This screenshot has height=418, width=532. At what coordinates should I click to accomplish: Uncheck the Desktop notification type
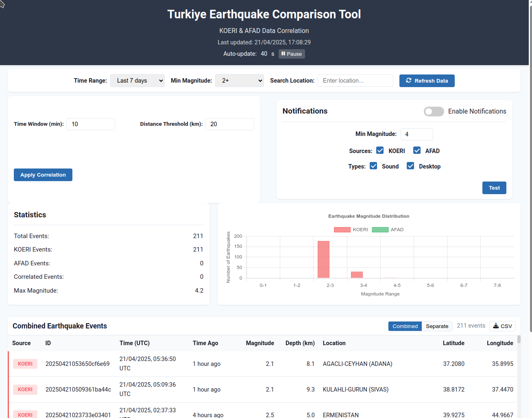point(410,166)
